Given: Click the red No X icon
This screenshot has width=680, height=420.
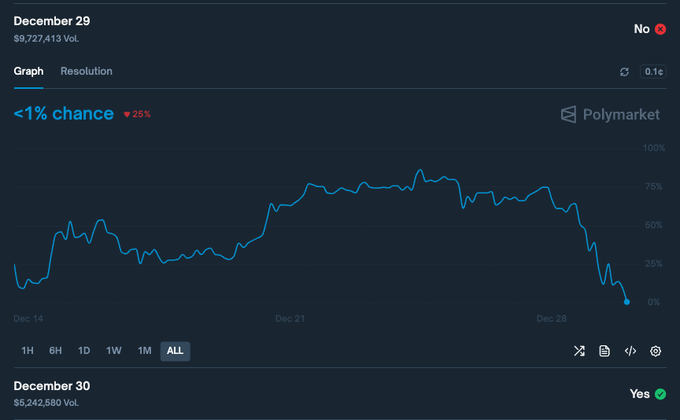Looking at the screenshot, I should click(660, 29).
